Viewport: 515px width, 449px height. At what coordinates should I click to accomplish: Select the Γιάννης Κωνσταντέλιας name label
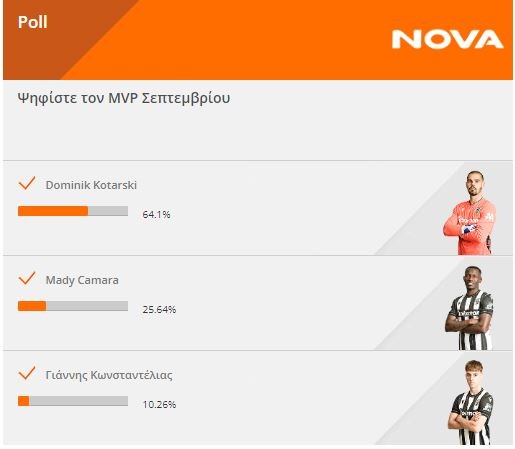click(x=109, y=375)
